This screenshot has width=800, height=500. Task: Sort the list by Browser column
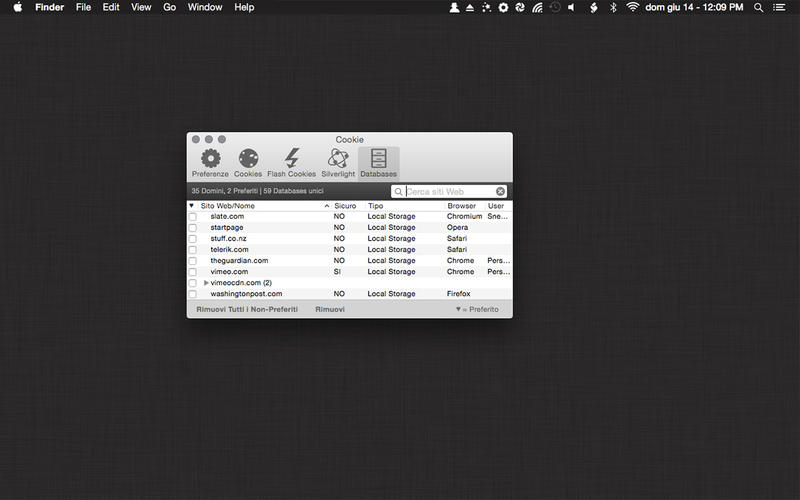pos(462,206)
